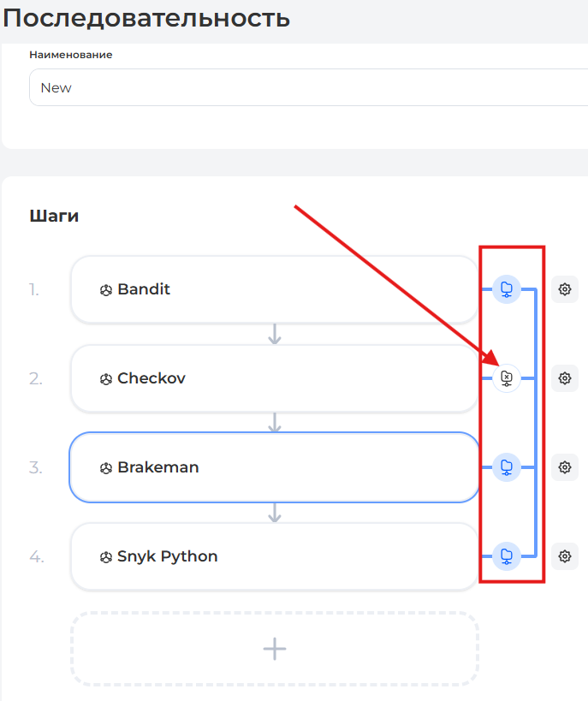The image size is (588, 701).
Task: Open settings gear for Brakeman step
Action: pos(565,467)
